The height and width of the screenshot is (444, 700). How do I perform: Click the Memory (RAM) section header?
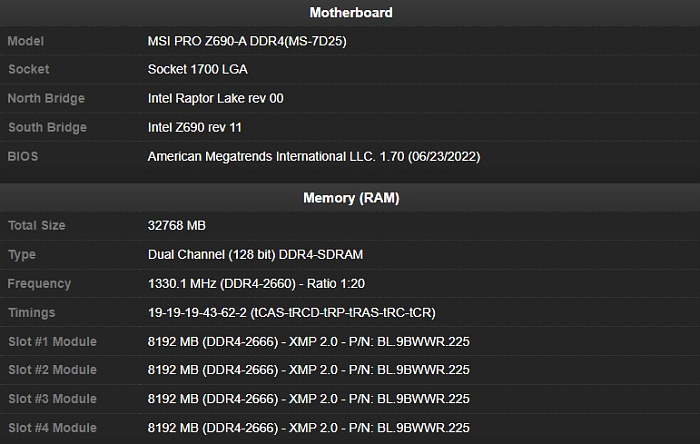pyautogui.click(x=351, y=198)
